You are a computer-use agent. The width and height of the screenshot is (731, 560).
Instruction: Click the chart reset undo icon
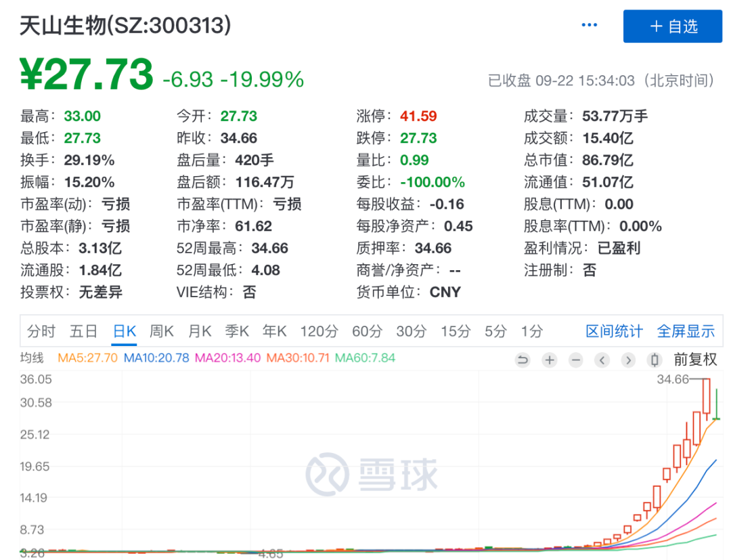[x=523, y=360]
